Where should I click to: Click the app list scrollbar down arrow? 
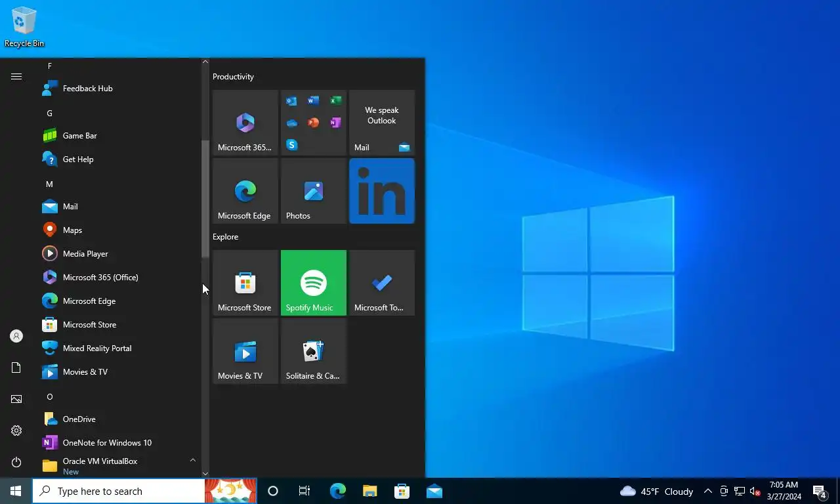pos(205,473)
